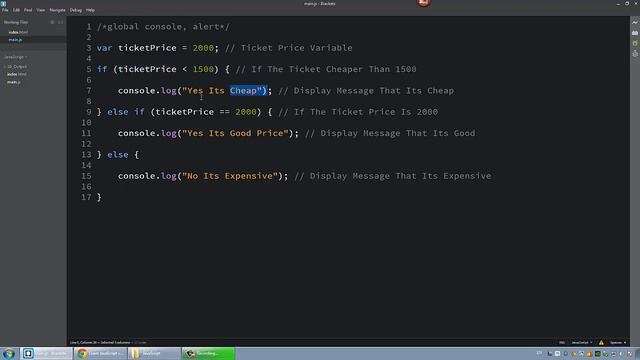Viewport: 640px width, 360px height.
Task: Open index.html in the project tree
Action: [17, 74]
